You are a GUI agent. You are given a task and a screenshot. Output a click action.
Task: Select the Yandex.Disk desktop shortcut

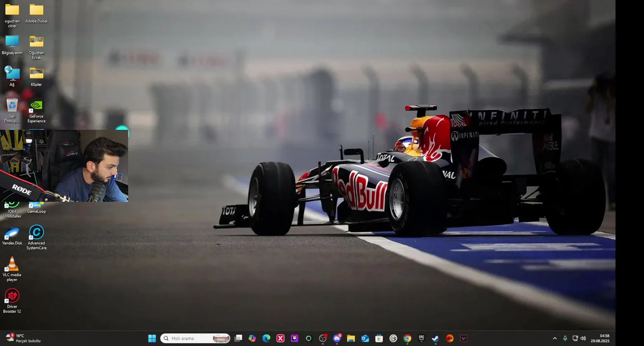tap(12, 236)
